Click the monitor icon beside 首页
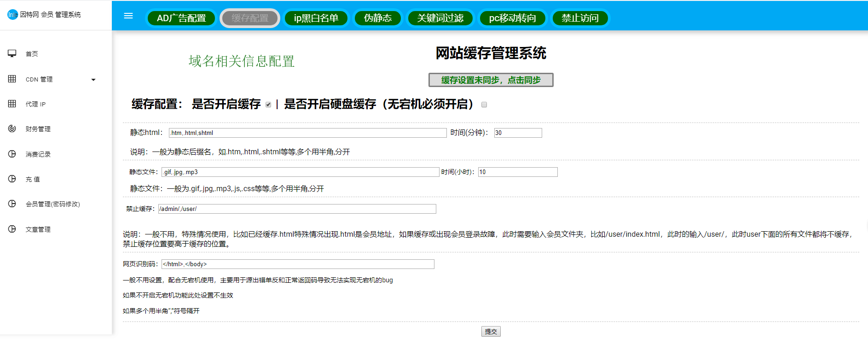Image resolution: width=868 pixels, height=362 pixels. click(12, 53)
